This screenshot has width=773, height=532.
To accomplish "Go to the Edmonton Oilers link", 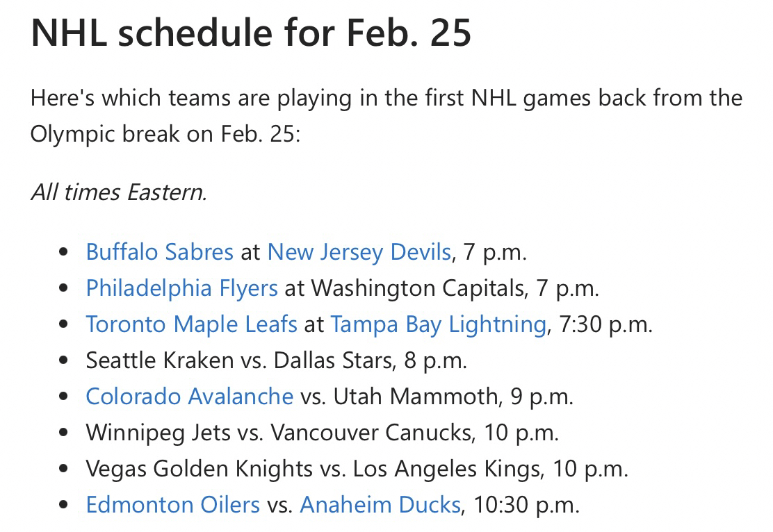I will click(172, 504).
